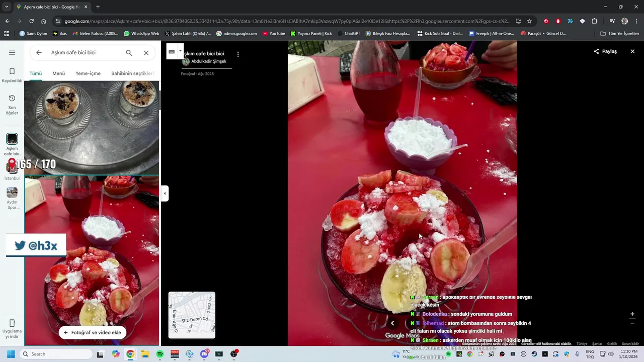This screenshot has width=644, height=362.
Task: Open the Windows Start menu
Action: (x=11, y=354)
